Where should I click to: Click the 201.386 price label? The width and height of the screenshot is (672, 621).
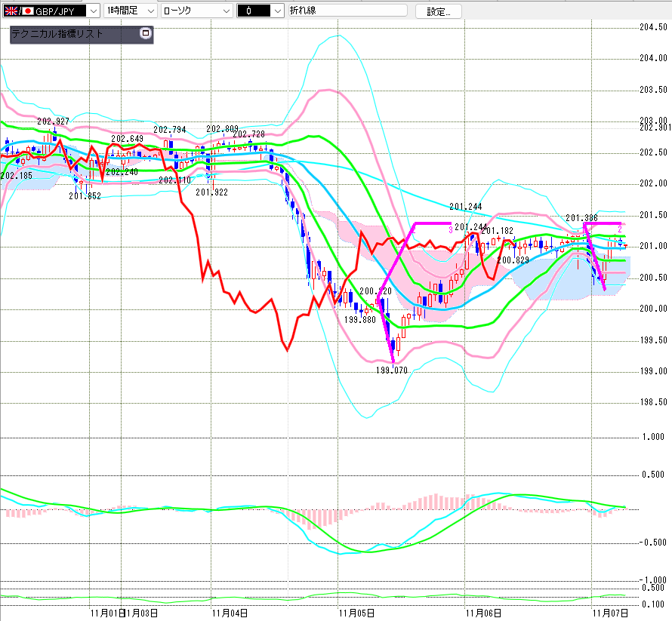pos(581,218)
